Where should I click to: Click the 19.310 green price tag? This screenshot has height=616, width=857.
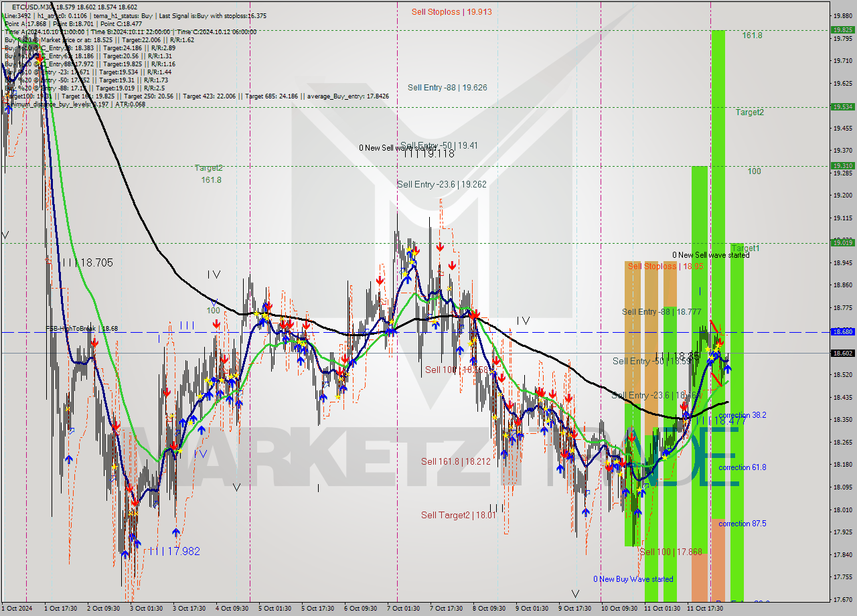pos(842,165)
